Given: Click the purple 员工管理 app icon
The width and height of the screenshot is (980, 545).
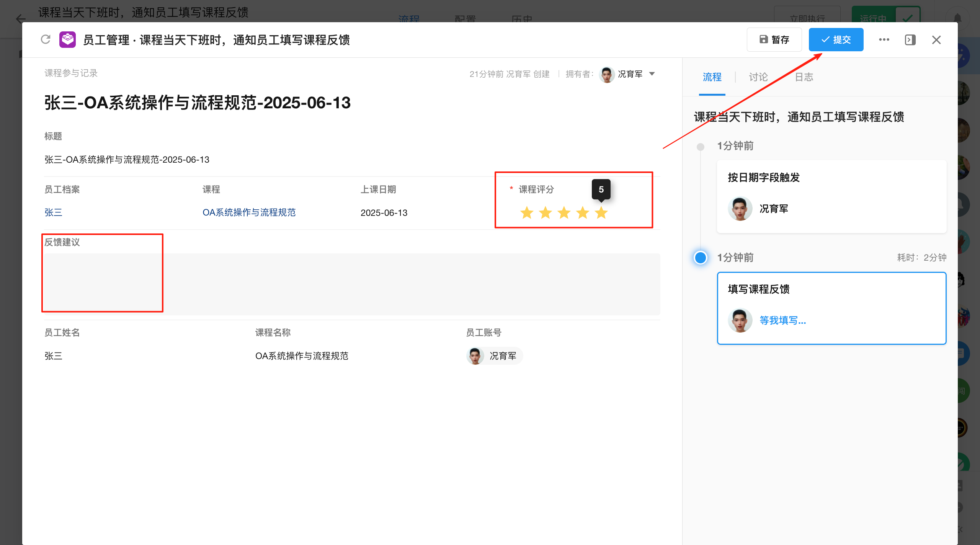Looking at the screenshot, I should point(67,39).
